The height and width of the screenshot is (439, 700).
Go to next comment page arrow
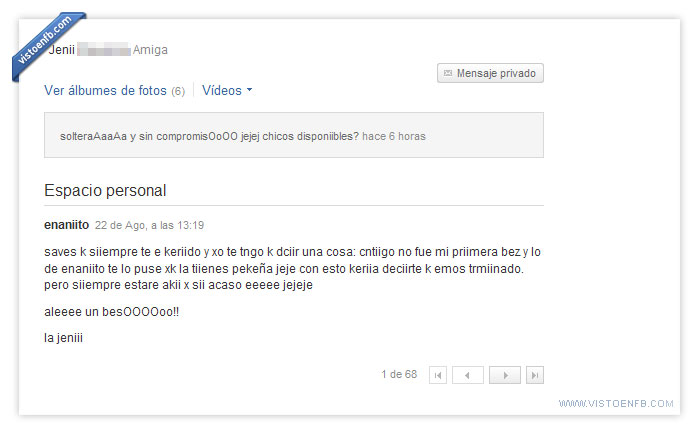[505, 375]
